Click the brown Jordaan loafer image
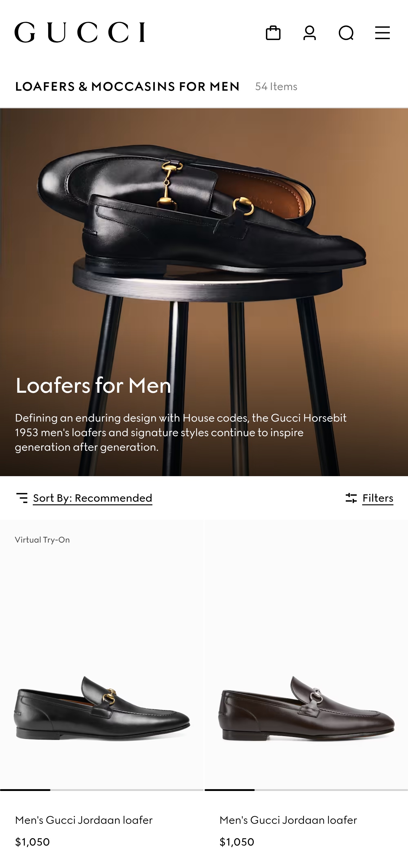Image resolution: width=408 pixels, height=868 pixels. [x=306, y=708]
